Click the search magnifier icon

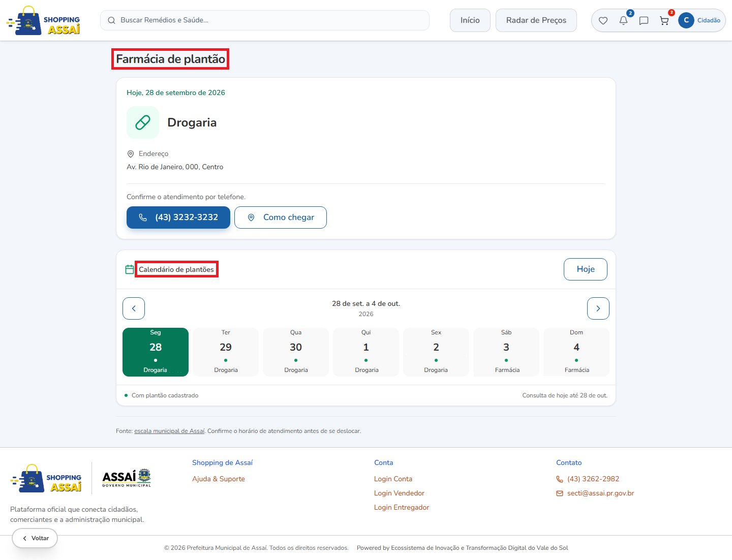112,20
